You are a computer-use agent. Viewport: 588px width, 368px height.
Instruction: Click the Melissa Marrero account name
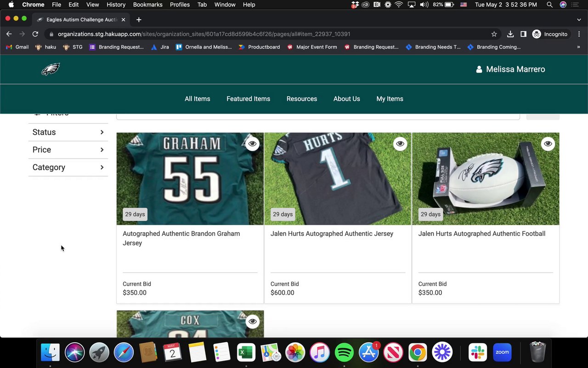pos(515,69)
